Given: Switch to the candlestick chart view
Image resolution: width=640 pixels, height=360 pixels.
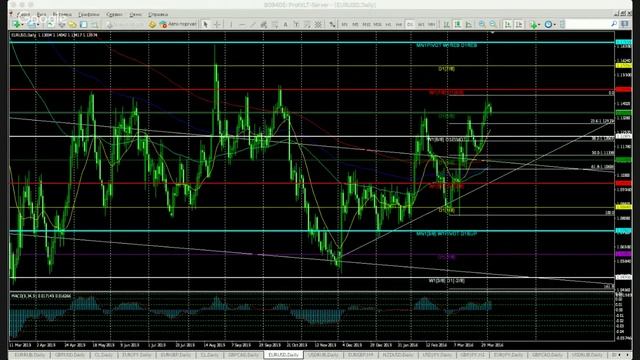Looking at the screenshot, I should tap(458, 24).
